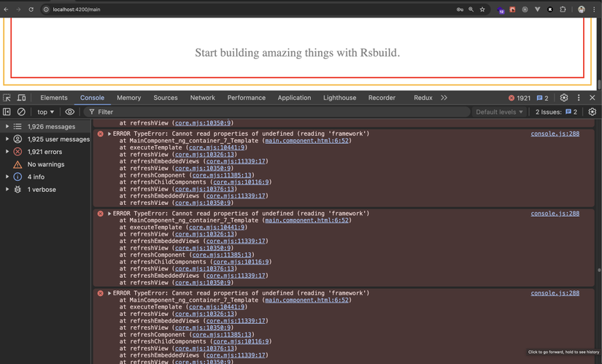The height and width of the screenshot is (364, 602).
Task: Reload the page in the browser
Action: pos(31,9)
